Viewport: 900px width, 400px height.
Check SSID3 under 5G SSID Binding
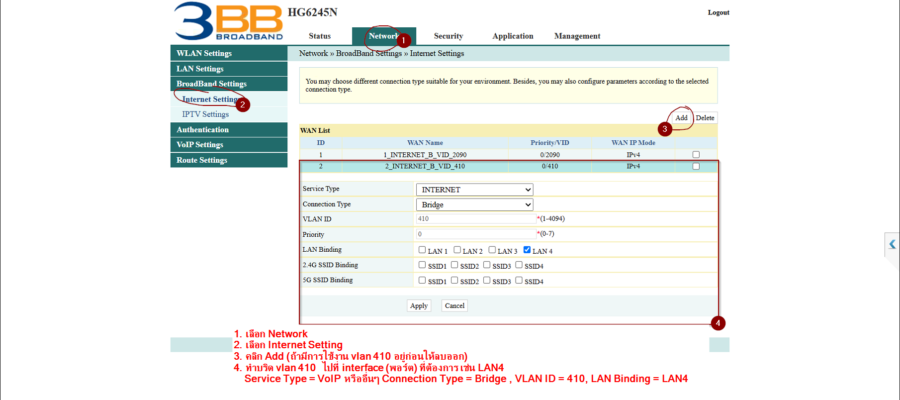pos(486,281)
